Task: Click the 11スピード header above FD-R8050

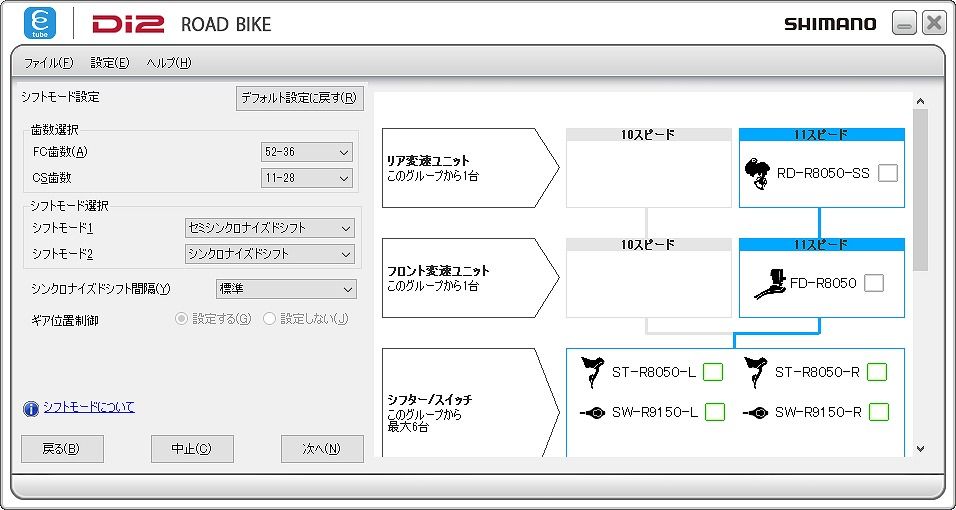Action: click(x=821, y=245)
